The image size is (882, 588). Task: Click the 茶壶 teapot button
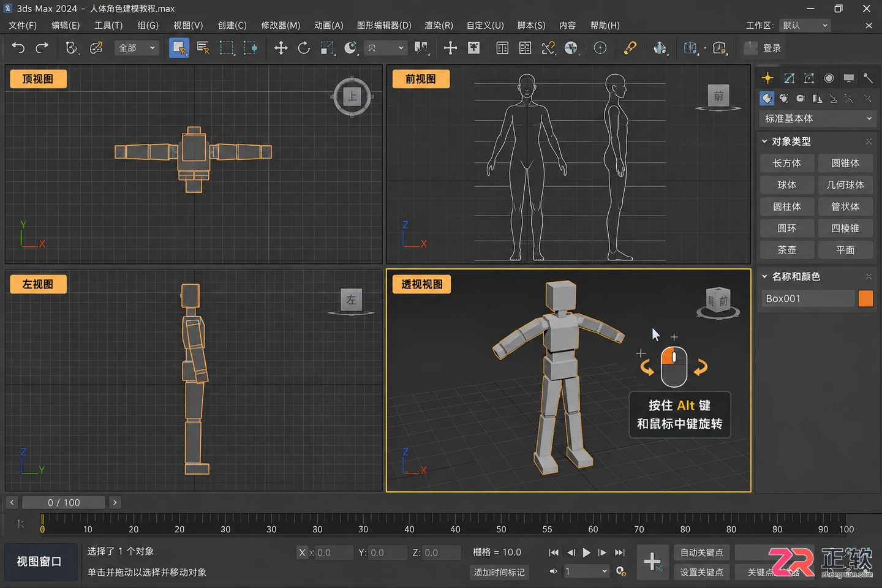click(787, 250)
